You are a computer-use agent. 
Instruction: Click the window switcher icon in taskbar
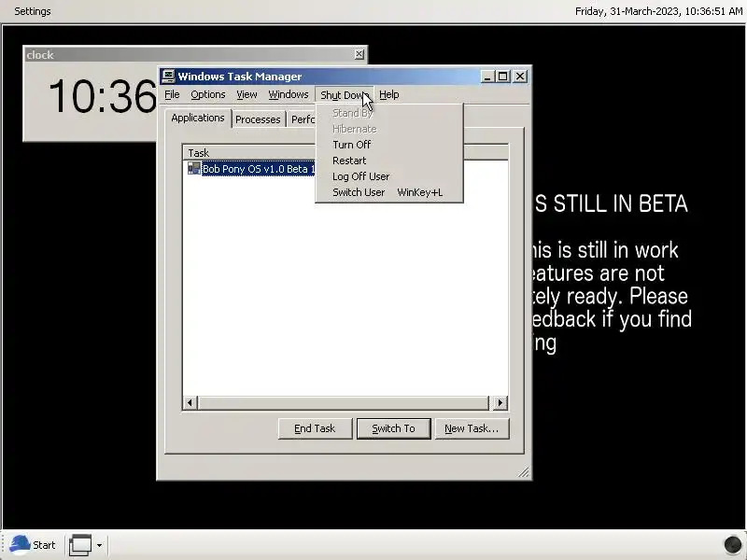[x=80, y=545]
